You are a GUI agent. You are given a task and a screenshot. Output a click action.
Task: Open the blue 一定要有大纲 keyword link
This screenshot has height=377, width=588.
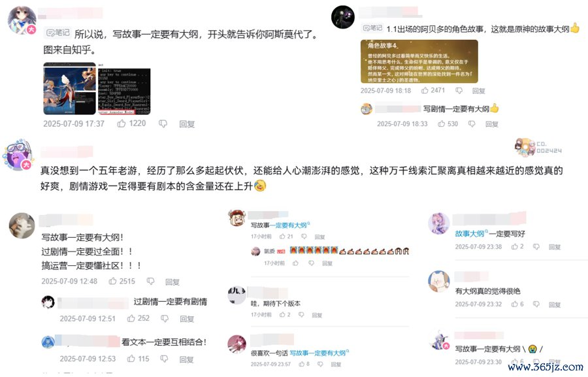[290, 225]
